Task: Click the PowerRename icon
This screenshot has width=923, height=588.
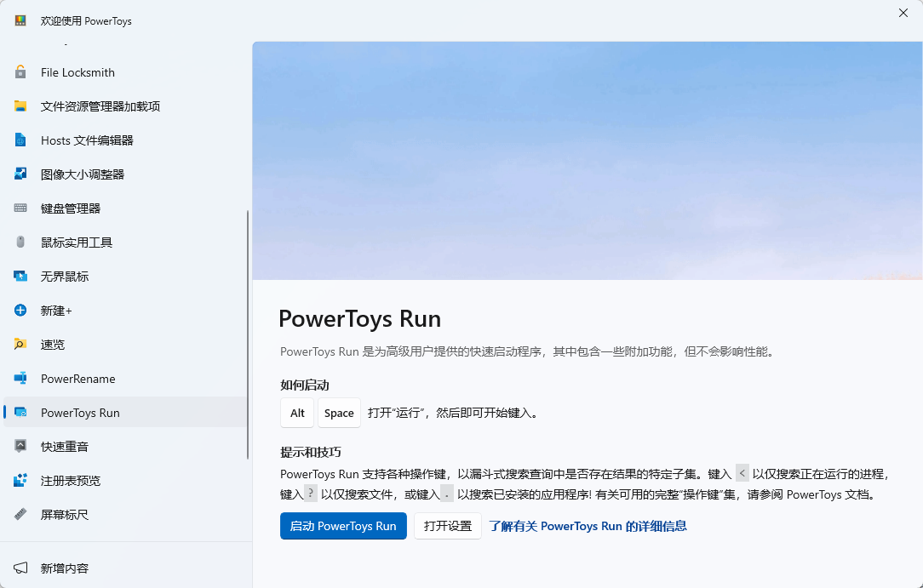Action: pos(20,379)
